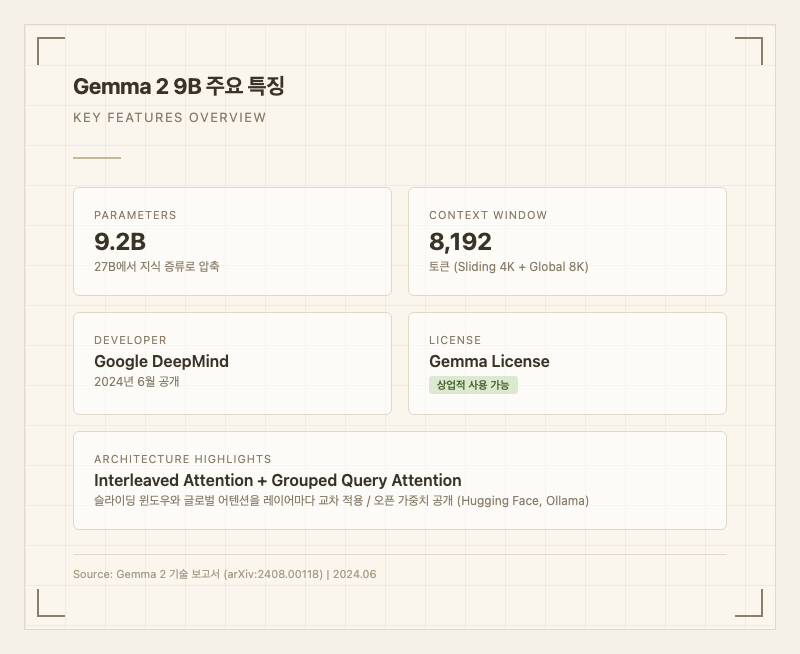Click the "27B에서 지식 증류로 압축" description
This screenshot has height=654, width=800.
click(157, 267)
